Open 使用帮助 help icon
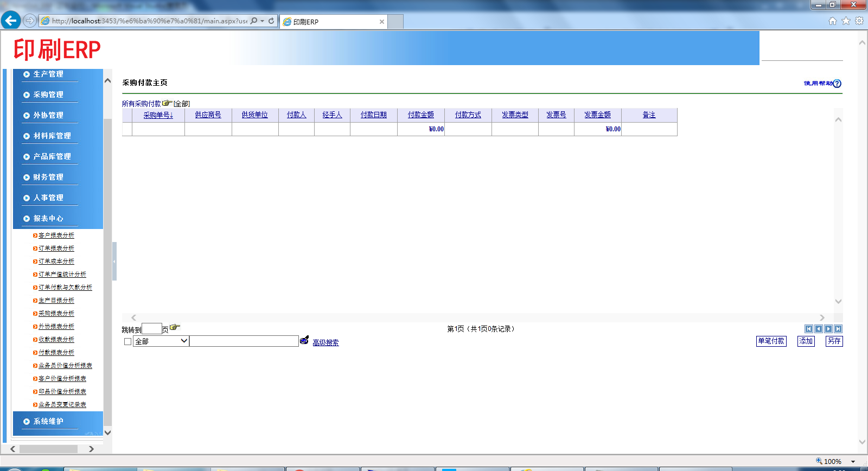This screenshot has width=868, height=471. click(837, 84)
